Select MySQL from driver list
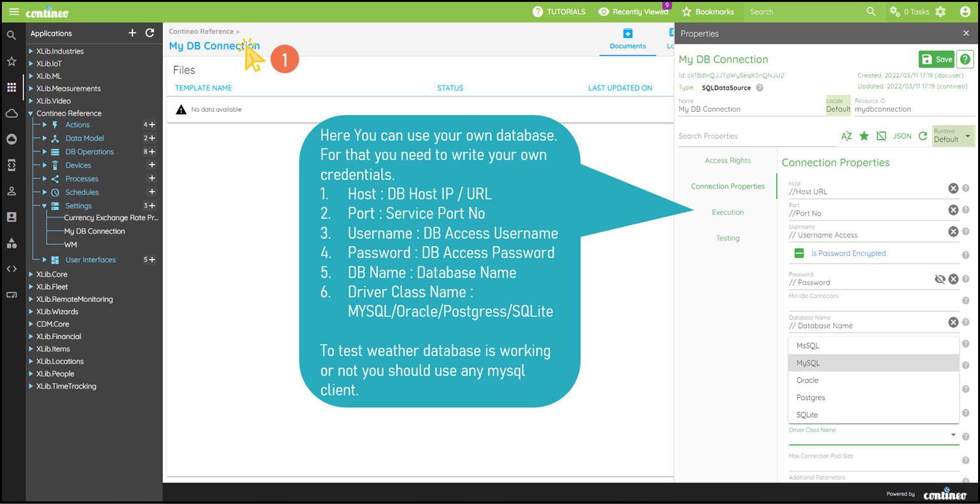The image size is (980, 504). [808, 363]
